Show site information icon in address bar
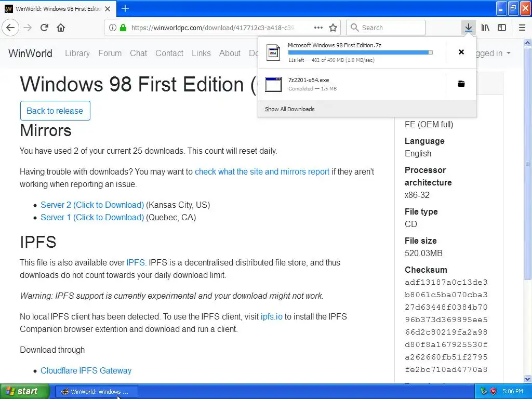Image resolution: width=532 pixels, height=399 pixels. pyautogui.click(x=113, y=28)
